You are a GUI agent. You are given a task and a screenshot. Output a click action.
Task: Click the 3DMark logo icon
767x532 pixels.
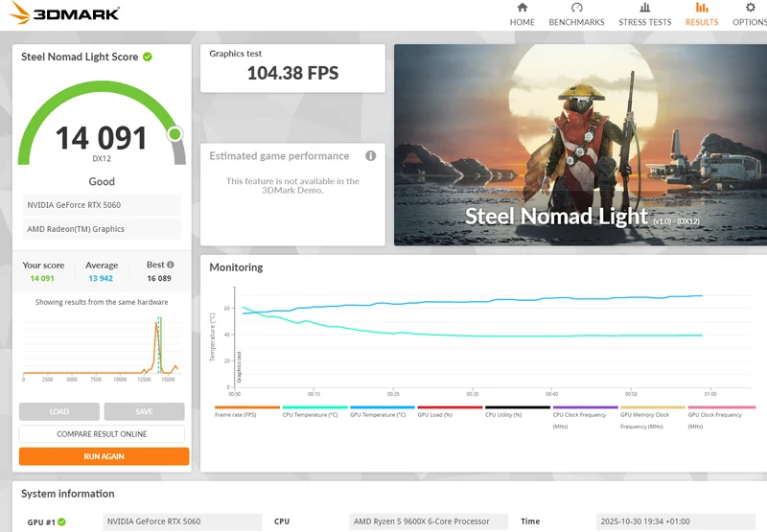tap(19, 12)
